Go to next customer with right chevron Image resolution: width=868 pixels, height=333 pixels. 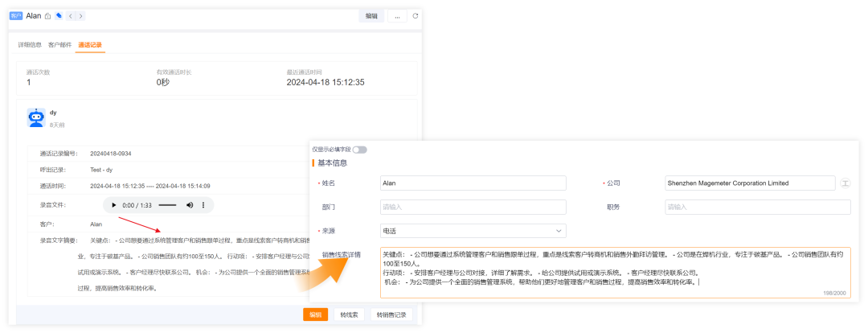[x=81, y=16]
